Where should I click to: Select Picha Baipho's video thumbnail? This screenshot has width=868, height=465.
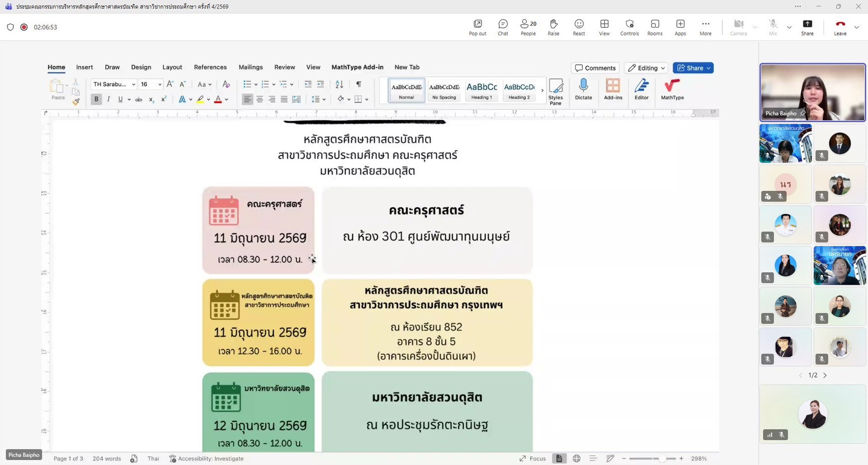pyautogui.click(x=813, y=92)
